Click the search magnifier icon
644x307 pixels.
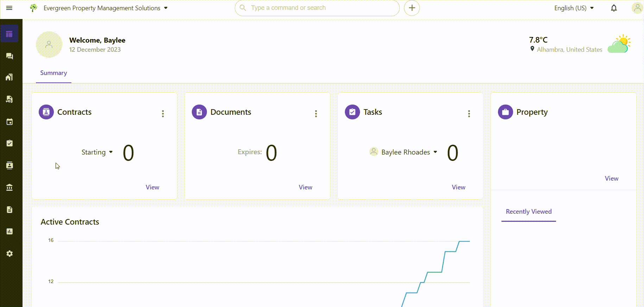tap(243, 8)
